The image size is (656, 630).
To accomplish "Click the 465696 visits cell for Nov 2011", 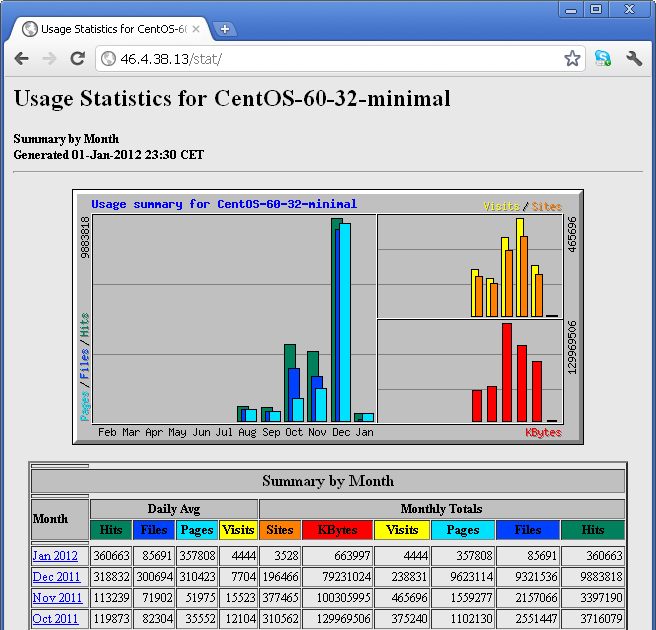I will pos(402,597).
